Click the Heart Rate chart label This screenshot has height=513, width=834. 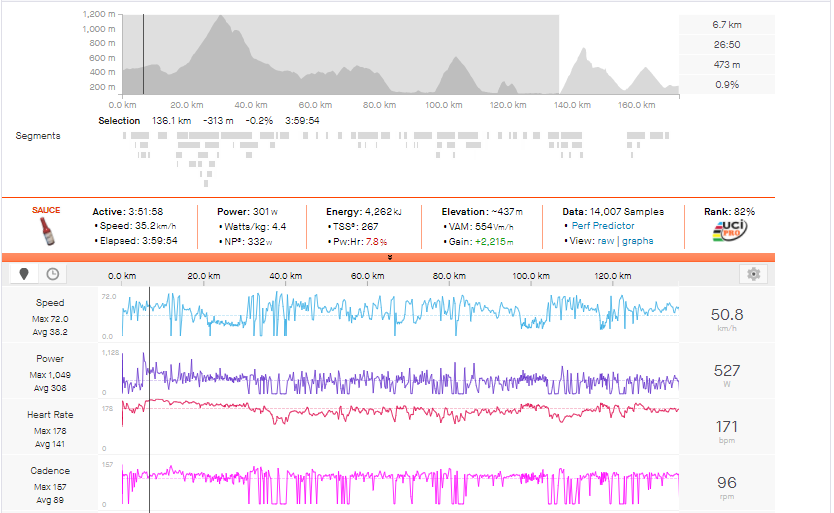50,414
